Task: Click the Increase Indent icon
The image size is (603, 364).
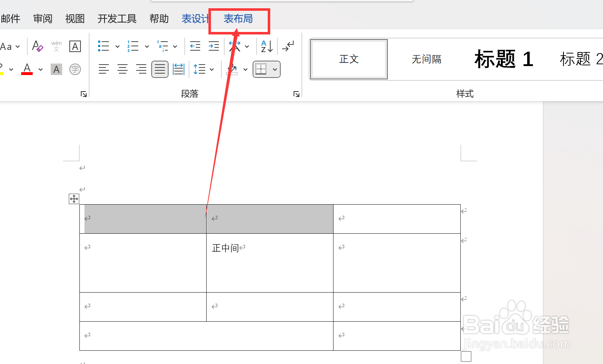Action: pos(213,46)
